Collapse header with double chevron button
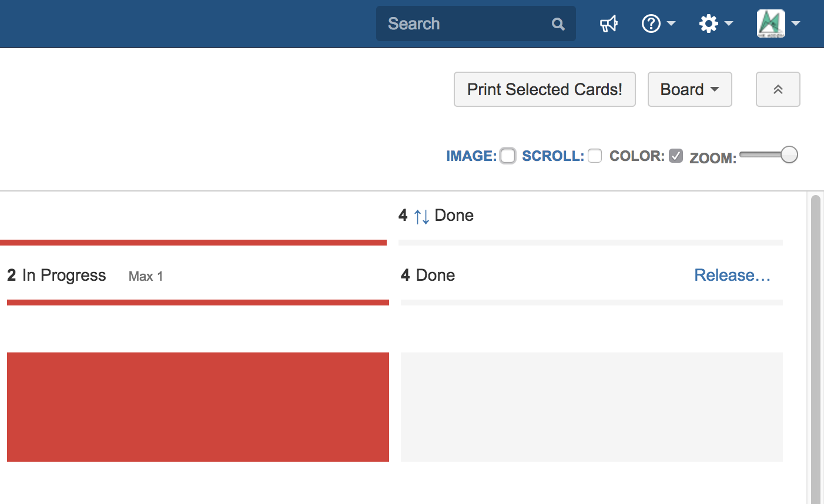Screen dimensions: 824x504 (778, 89)
